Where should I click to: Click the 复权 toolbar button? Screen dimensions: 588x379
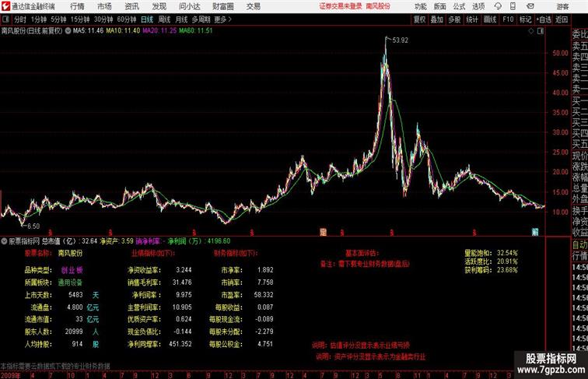click(420, 19)
